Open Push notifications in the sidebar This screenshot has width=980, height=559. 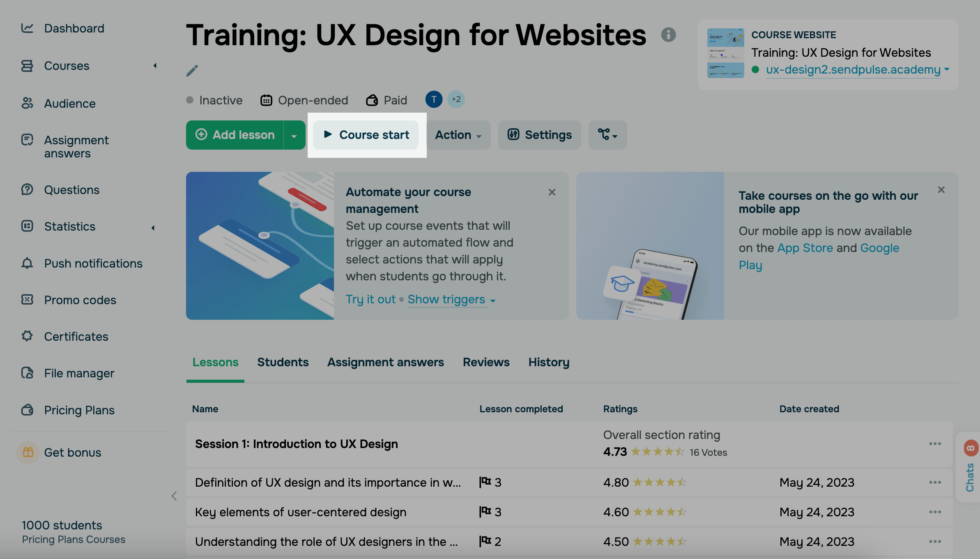click(x=93, y=263)
